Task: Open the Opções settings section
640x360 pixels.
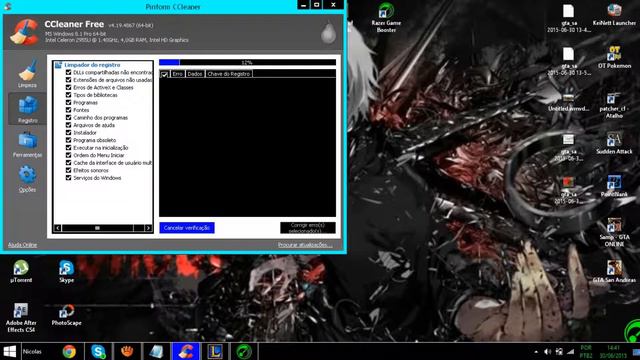Action: coord(27,179)
